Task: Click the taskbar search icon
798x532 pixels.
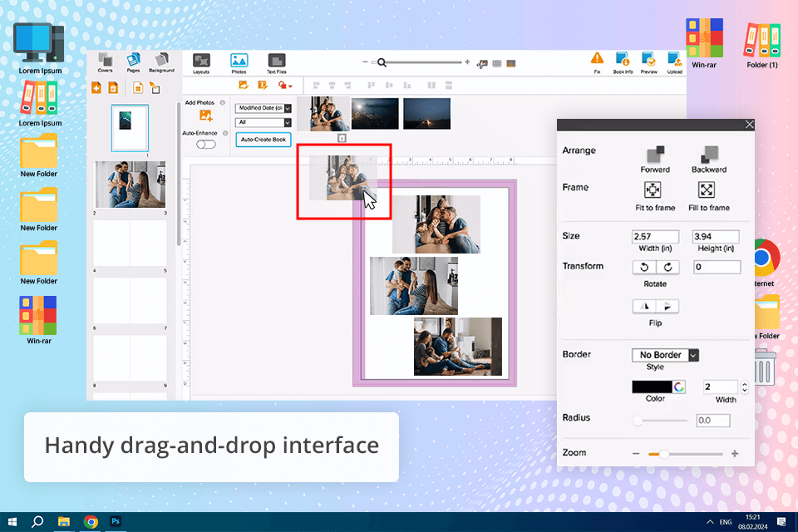Action: coord(37,522)
